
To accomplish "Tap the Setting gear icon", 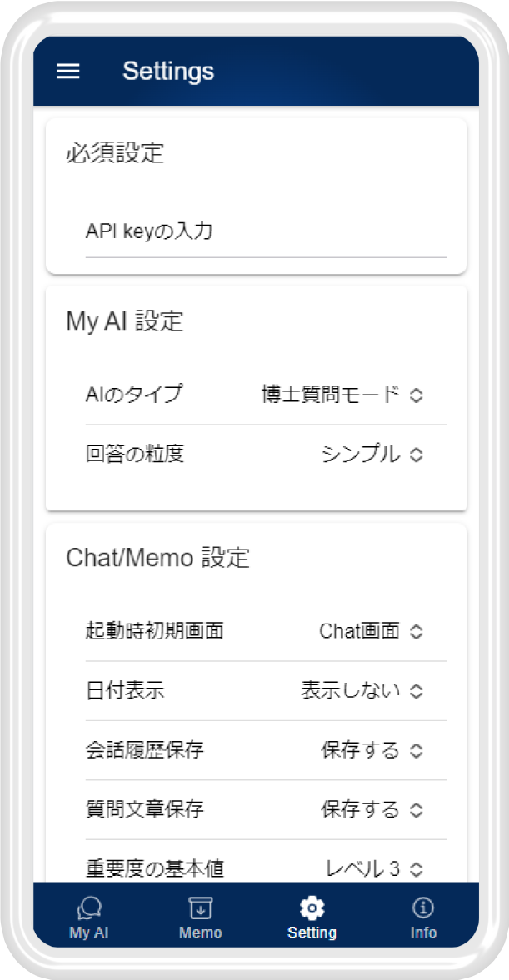I will [x=312, y=908].
